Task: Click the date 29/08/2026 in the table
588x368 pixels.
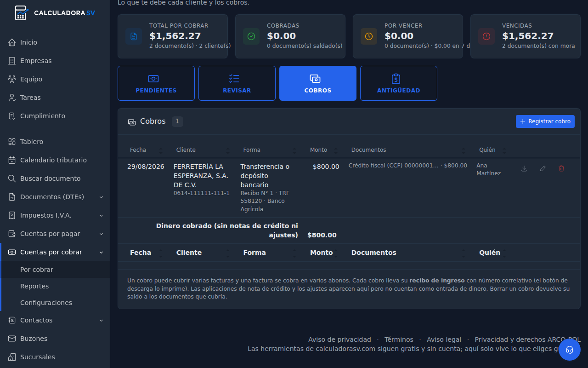Action: (146, 167)
